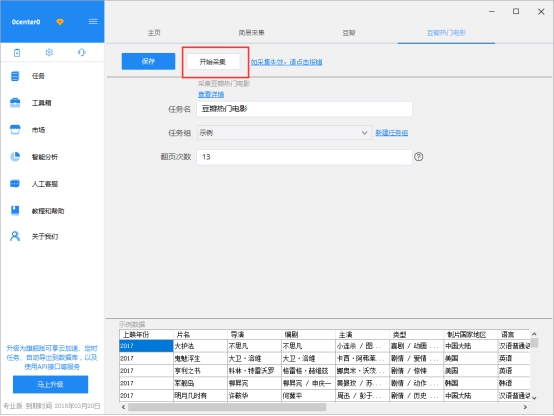Image resolution: width=554 pixels, height=416 pixels.
Task: Select the 鬼魅浮生 film title cell
Action: pos(200,358)
